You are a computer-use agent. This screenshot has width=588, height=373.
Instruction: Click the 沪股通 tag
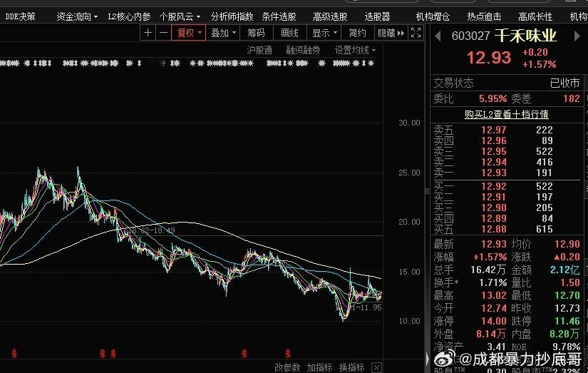point(259,50)
